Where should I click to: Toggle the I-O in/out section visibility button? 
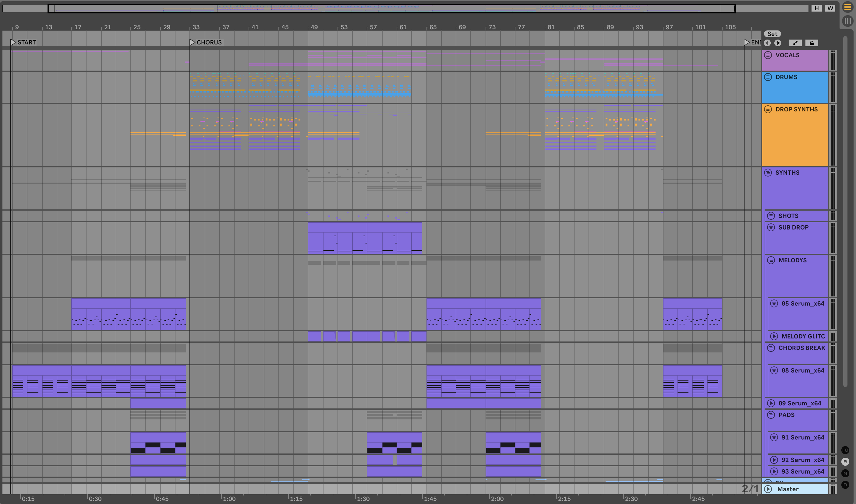pos(845,450)
